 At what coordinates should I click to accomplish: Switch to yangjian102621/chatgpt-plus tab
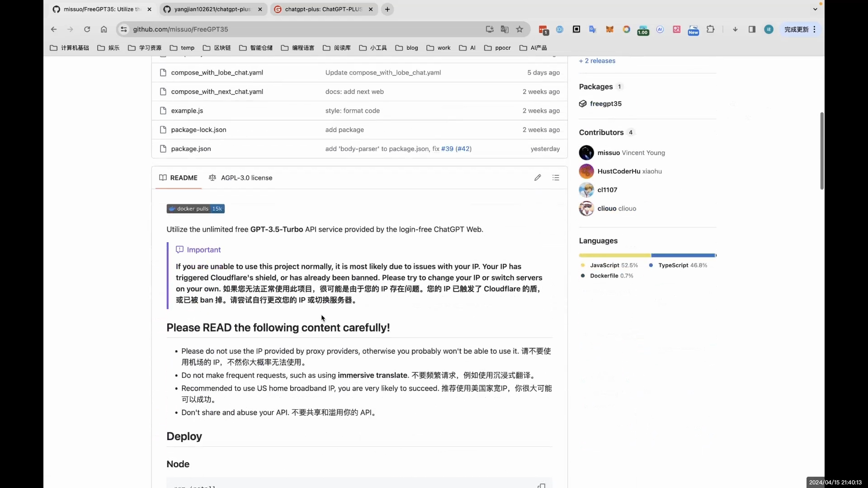point(212,9)
